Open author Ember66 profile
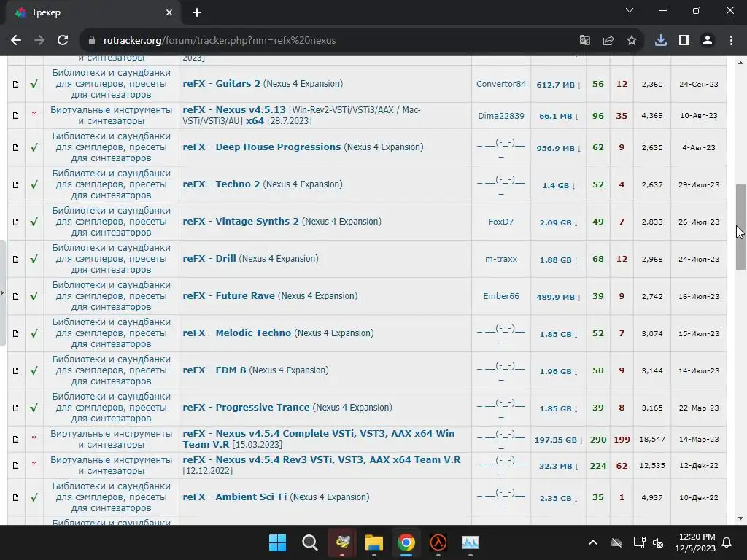This screenshot has width=747, height=560. coord(501,296)
